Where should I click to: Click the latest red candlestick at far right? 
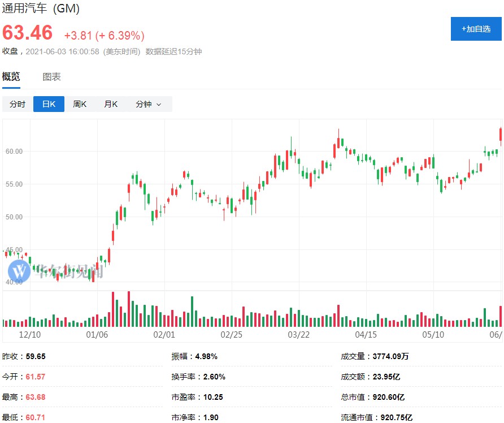click(501, 135)
